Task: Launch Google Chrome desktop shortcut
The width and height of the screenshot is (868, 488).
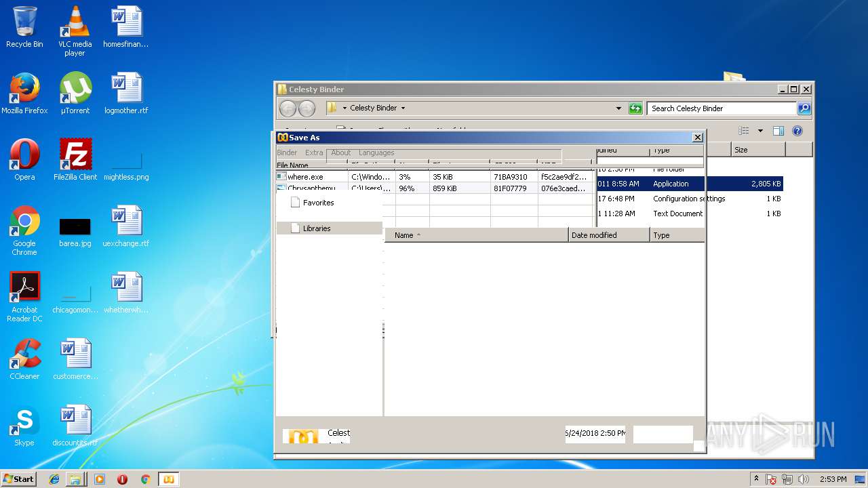Action: [24, 230]
